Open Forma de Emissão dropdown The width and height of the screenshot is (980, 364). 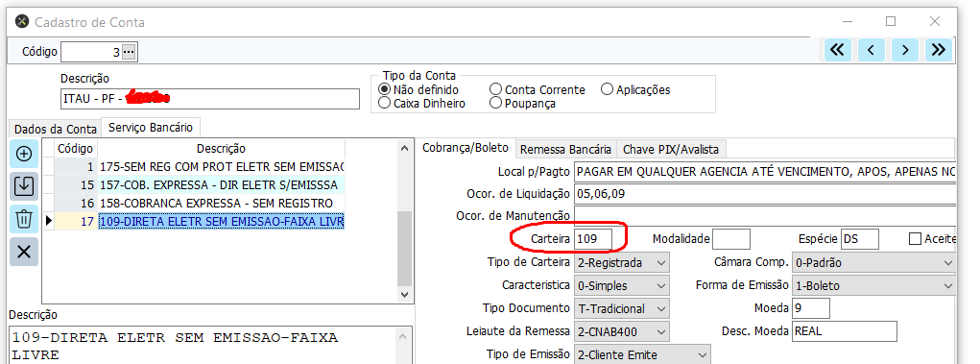click(873, 286)
